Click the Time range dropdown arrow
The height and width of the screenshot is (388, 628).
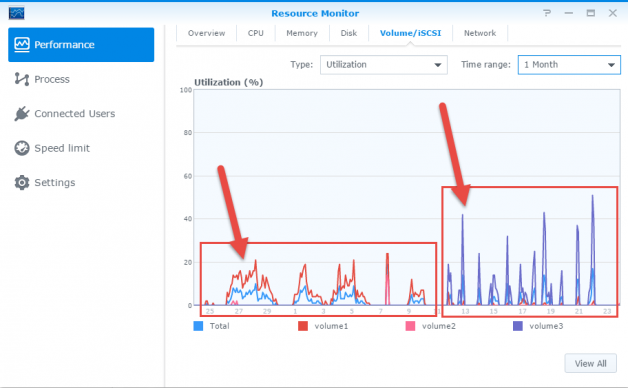point(611,65)
